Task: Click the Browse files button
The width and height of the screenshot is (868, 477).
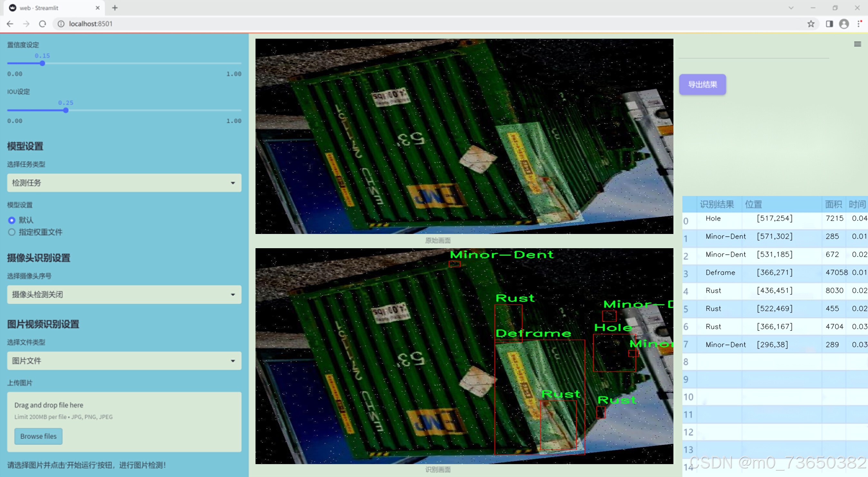Action: tap(38, 436)
